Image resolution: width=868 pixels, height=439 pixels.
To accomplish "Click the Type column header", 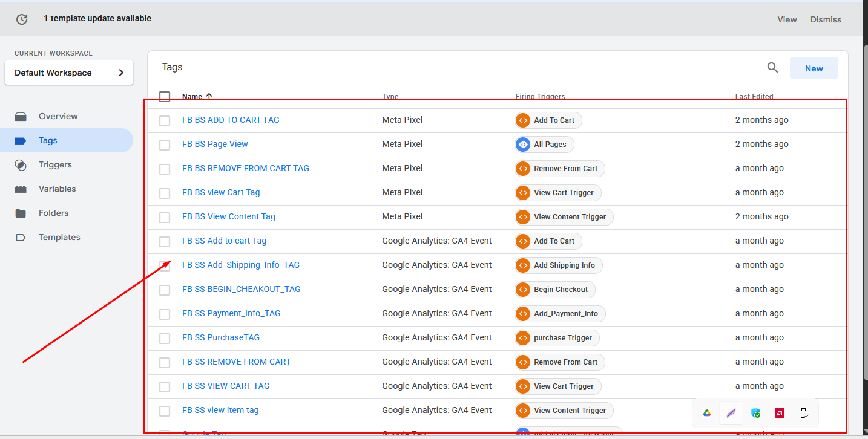I will tap(390, 96).
